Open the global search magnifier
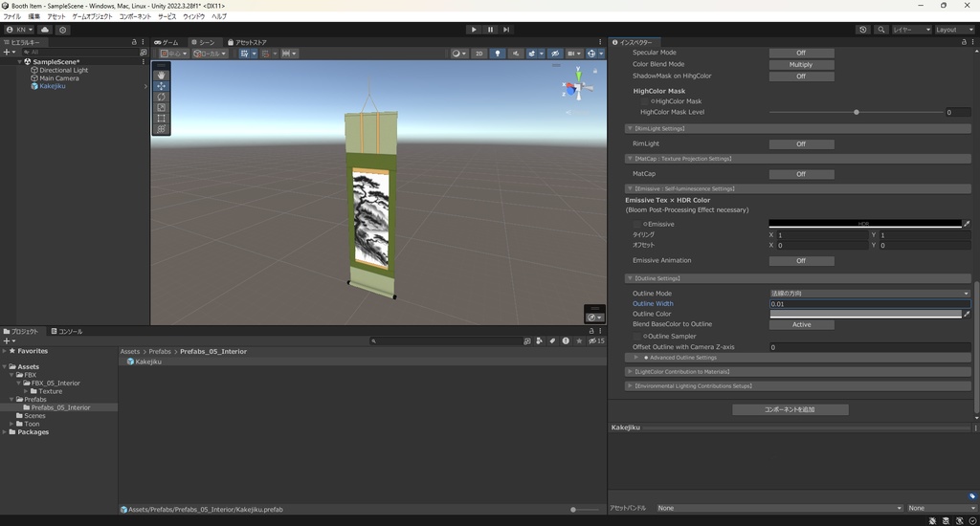Screen dimensions: 980x526 tap(881, 30)
